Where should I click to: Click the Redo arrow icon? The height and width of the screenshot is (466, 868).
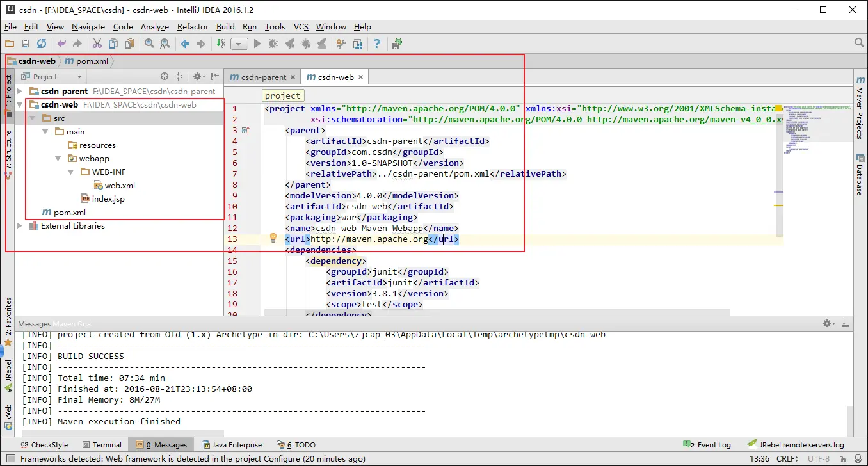click(x=77, y=44)
